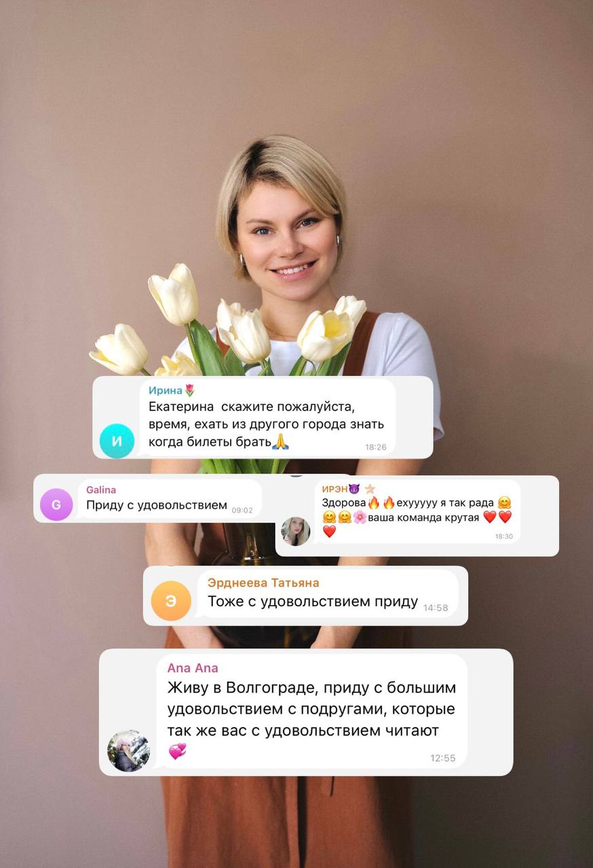Select the message mentioning Волгограде
593x868 pixels.
click(312, 711)
